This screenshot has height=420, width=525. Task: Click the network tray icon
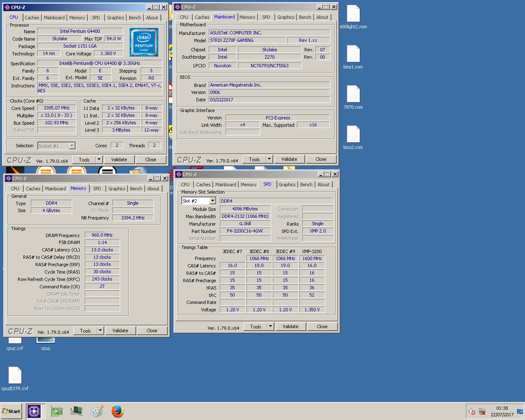coord(482,412)
